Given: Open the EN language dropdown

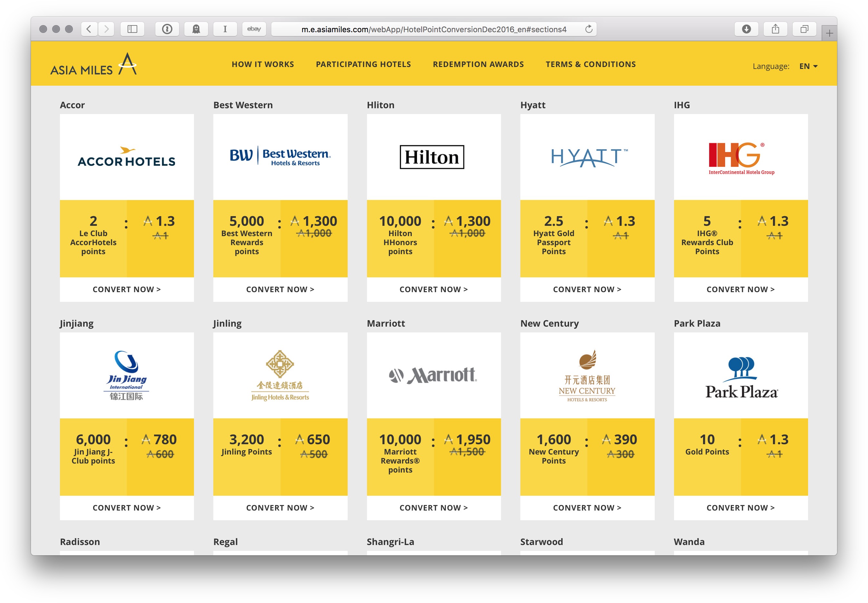Looking at the screenshot, I should (808, 66).
